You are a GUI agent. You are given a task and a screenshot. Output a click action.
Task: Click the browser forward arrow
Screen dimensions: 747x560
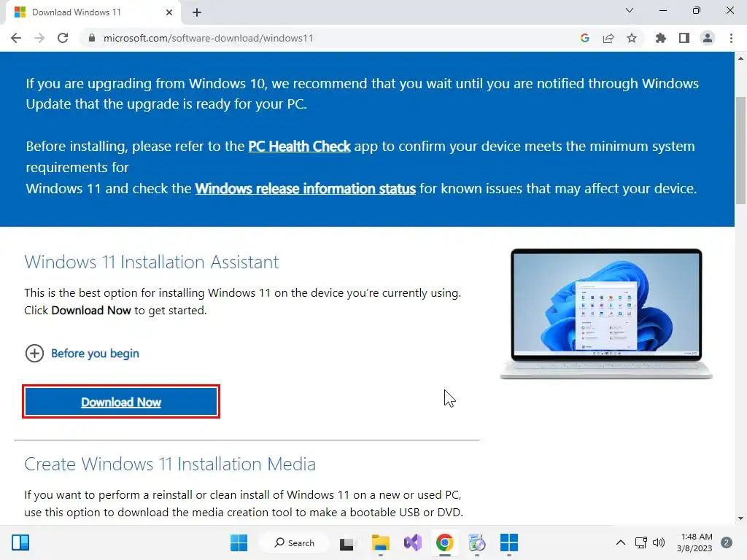39,38
